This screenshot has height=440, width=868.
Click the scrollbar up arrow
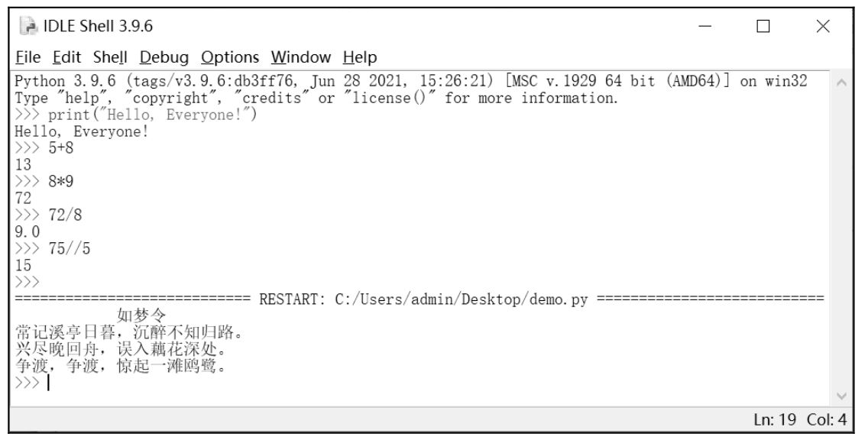pos(841,83)
